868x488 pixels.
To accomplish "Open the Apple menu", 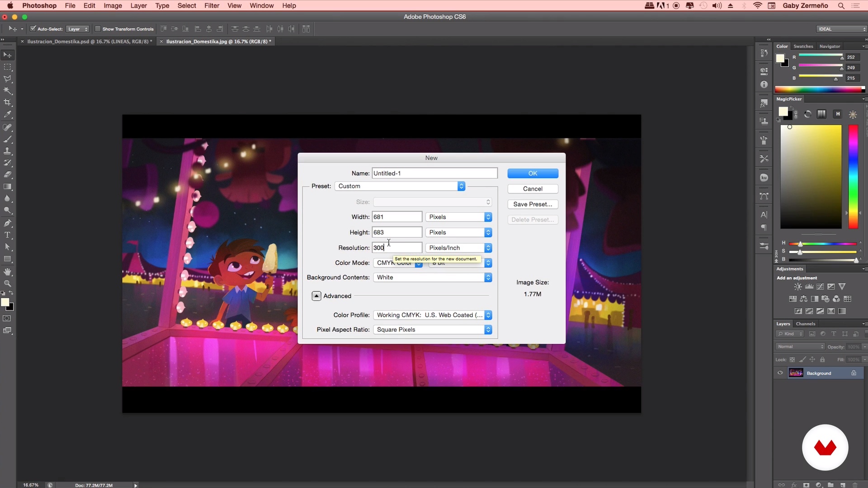I will [x=10, y=5].
